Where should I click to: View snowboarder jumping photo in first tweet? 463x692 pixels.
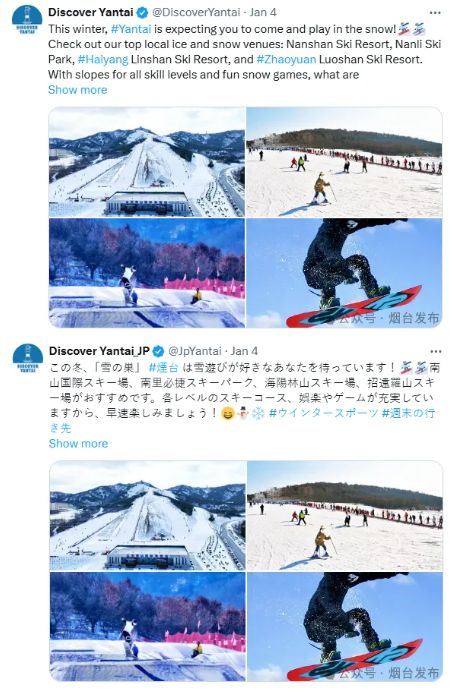344,273
